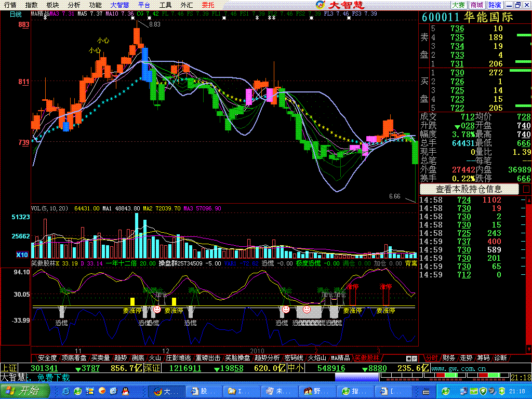
Task: Click the keyboard language bar icon
Action: pyautogui.click(x=426, y=392)
